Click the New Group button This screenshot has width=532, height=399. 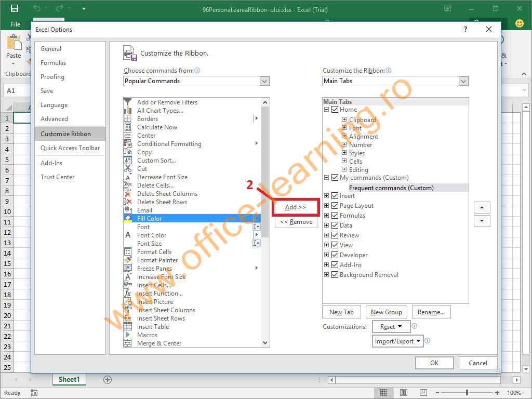pos(387,312)
